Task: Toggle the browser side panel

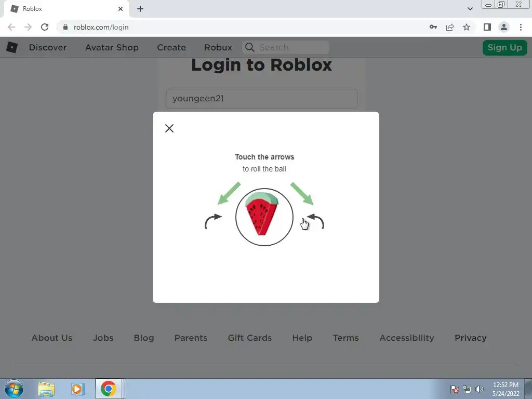Action: 487,27
